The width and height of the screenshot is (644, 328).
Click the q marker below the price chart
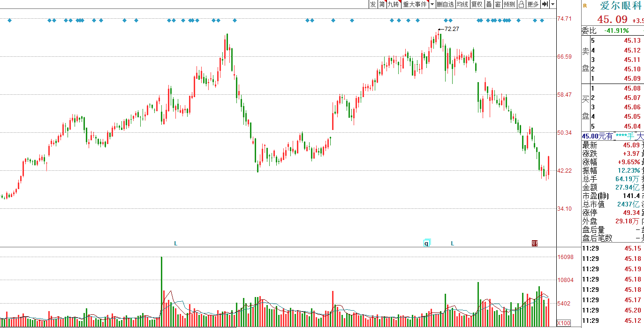427,243
